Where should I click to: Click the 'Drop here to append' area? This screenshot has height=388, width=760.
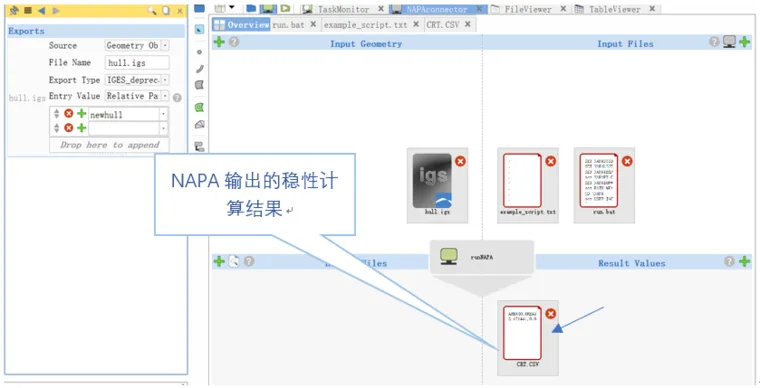[x=109, y=145]
